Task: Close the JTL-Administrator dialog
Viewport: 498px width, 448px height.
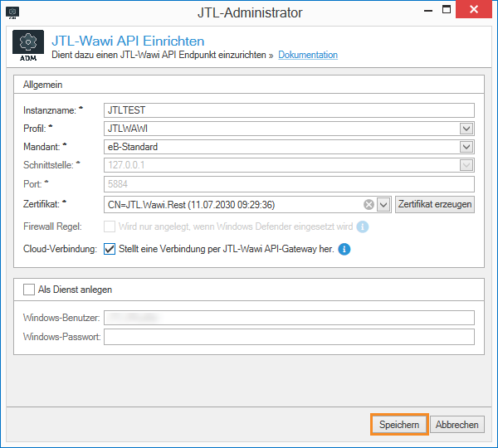Action: pyautogui.click(x=476, y=11)
